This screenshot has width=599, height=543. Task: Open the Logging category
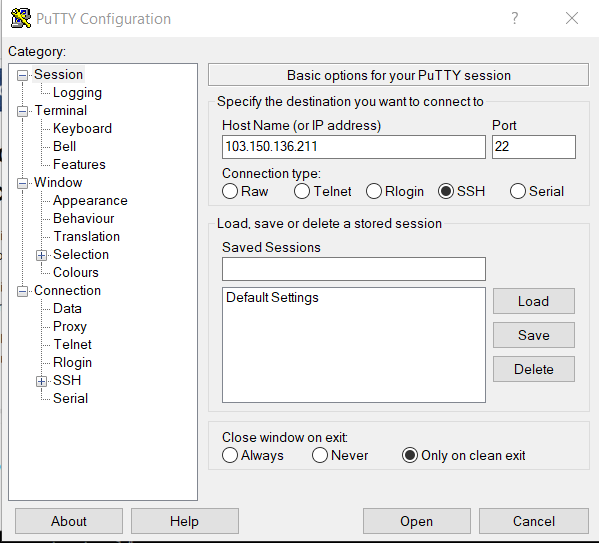click(77, 92)
